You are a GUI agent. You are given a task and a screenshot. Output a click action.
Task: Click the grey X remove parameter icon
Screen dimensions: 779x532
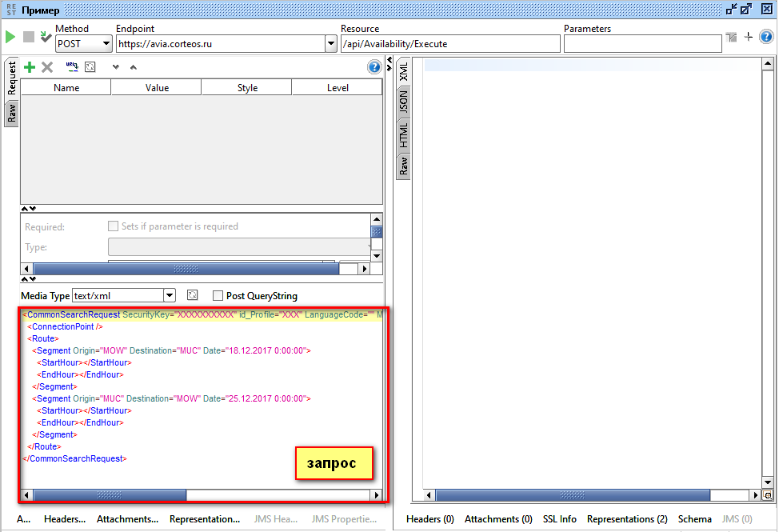pyautogui.click(x=47, y=67)
